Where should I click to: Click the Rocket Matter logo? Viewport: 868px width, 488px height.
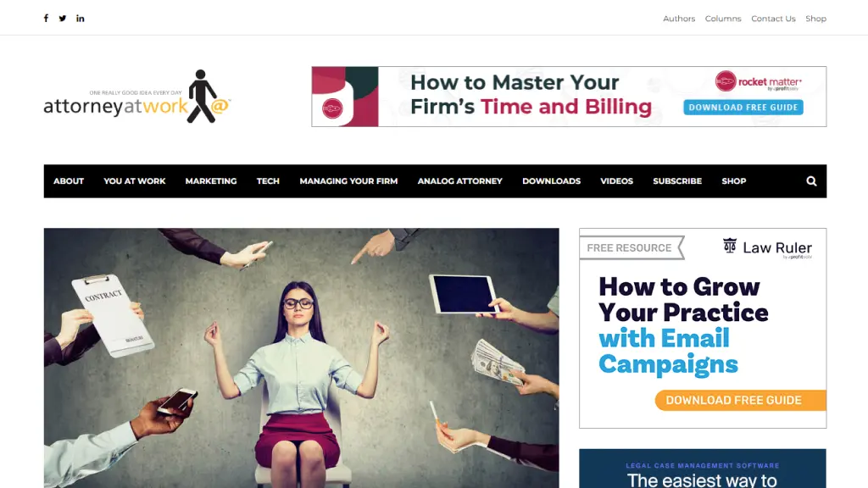pos(759,81)
